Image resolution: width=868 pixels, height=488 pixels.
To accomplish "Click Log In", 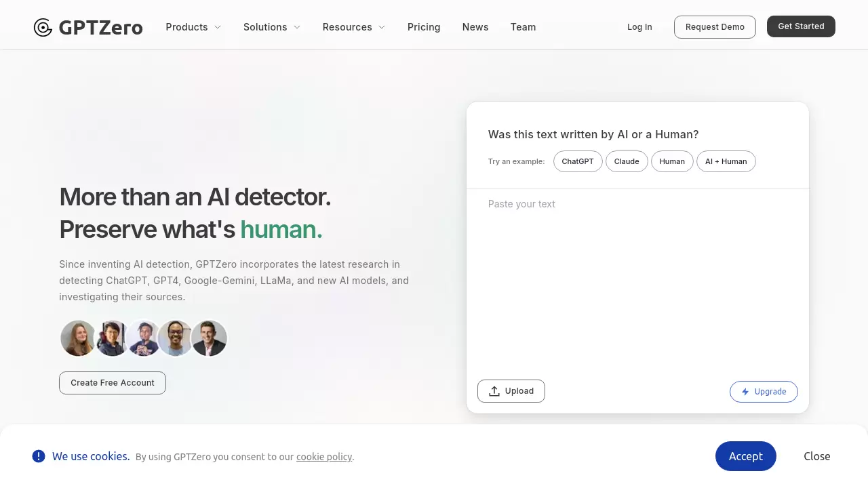I will tap(639, 27).
